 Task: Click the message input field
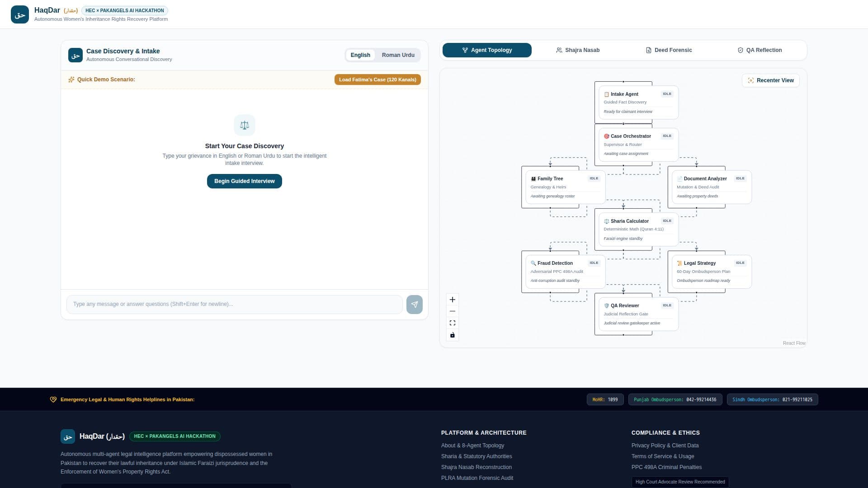pyautogui.click(x=234, y=305)
